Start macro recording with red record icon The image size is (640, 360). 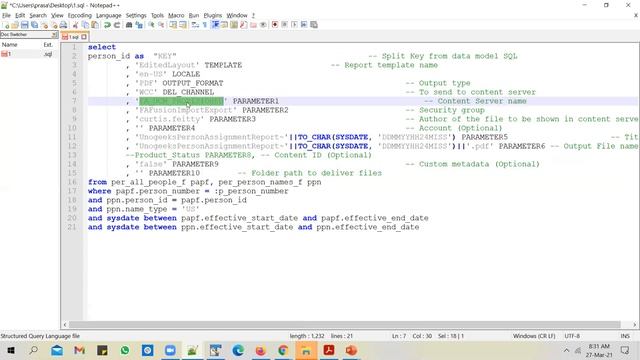(x=275, y=25)
